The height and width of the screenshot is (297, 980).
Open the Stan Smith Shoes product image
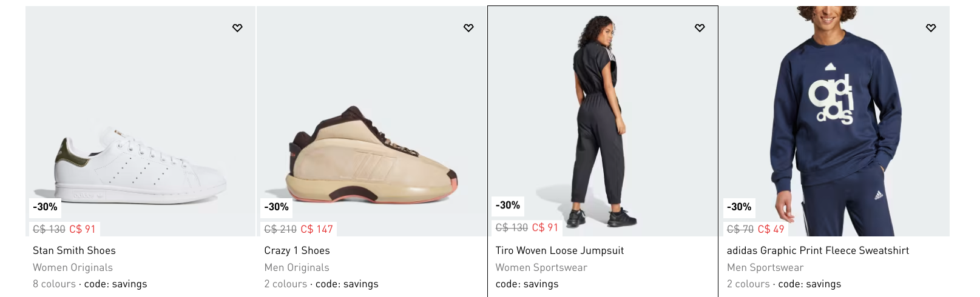point(140,121)
